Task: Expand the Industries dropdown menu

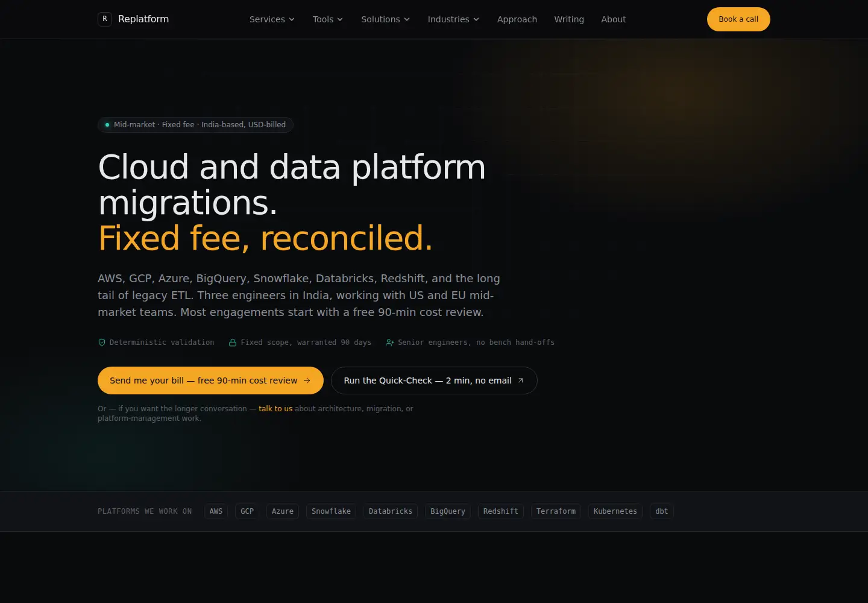Action: (453, 19)
